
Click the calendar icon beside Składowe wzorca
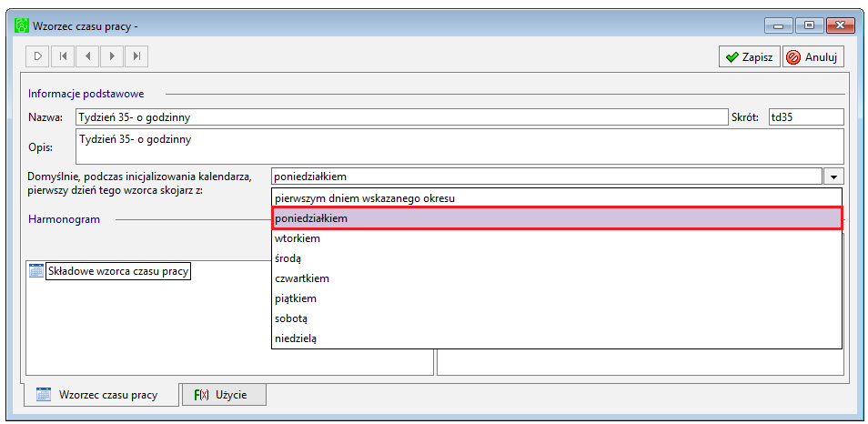pyautogui.click(x=36, y=271)
